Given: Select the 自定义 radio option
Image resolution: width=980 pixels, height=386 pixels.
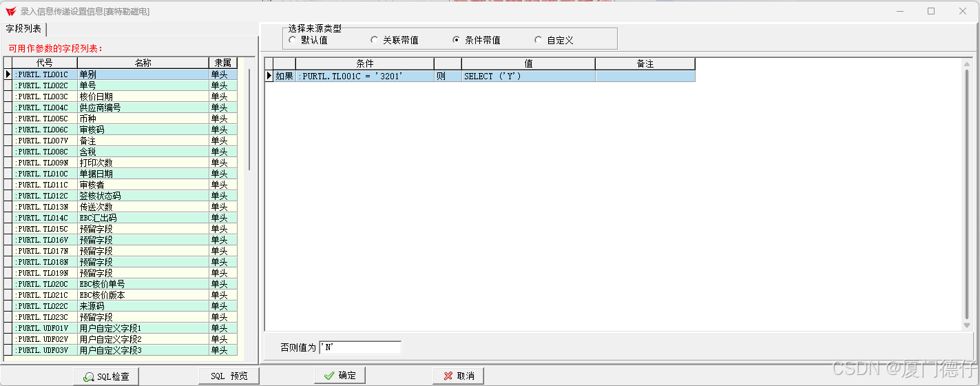Looking at the screenshot, I should coord(554,40).
